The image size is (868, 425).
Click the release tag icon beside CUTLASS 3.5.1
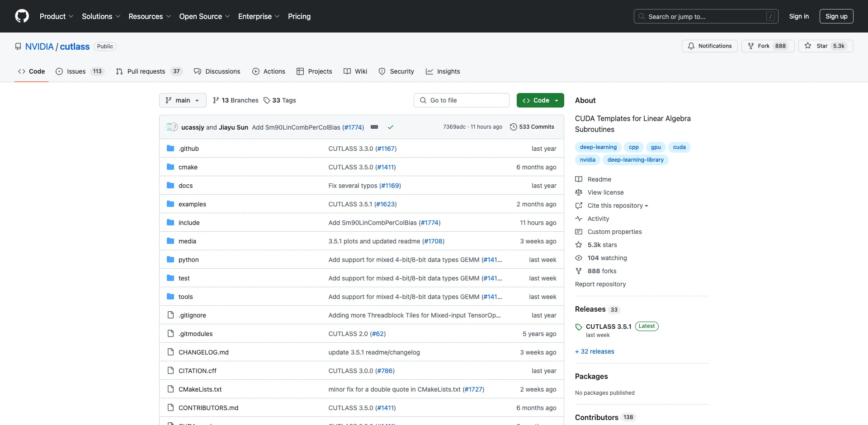click(579, 327)
